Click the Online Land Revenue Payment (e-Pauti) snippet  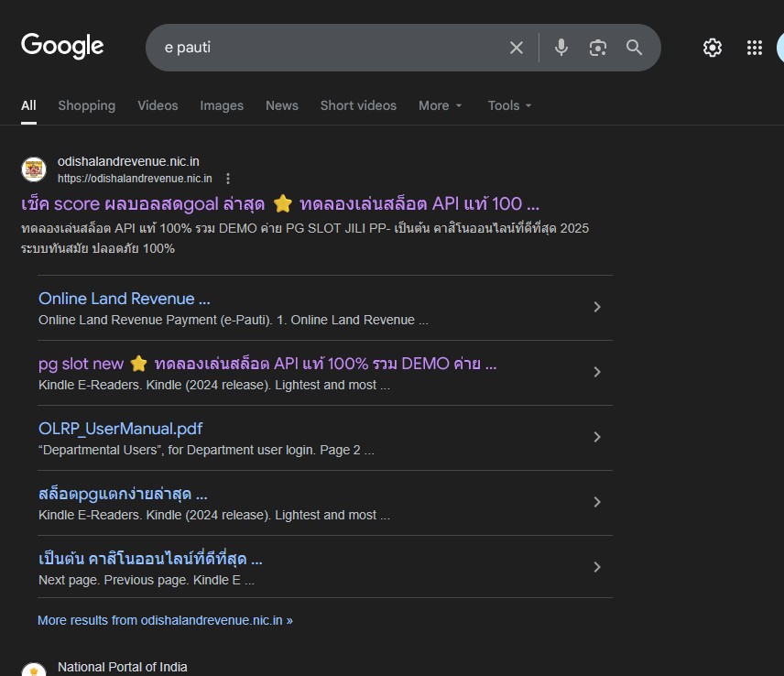point(234,320)
